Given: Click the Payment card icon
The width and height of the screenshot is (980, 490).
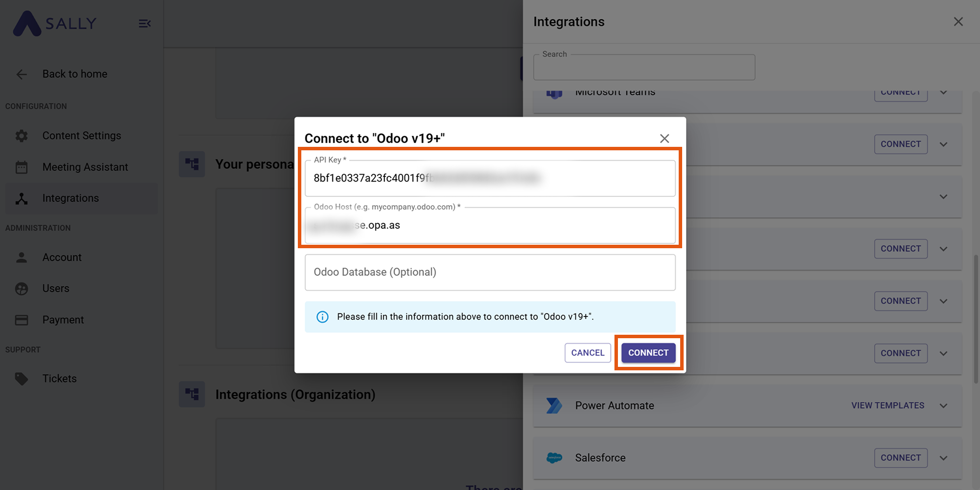Looking at the screenshot, I should click(21, 319).
